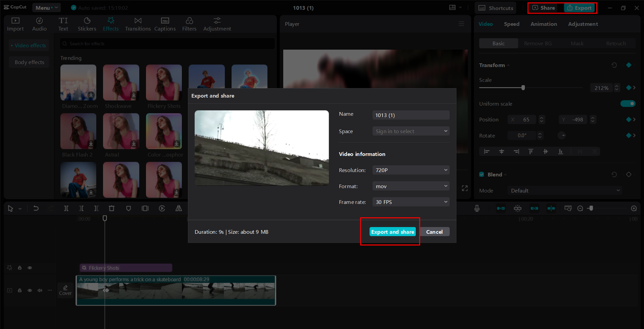
Task: Click the Export button in title bar
Action: point(579,8)
